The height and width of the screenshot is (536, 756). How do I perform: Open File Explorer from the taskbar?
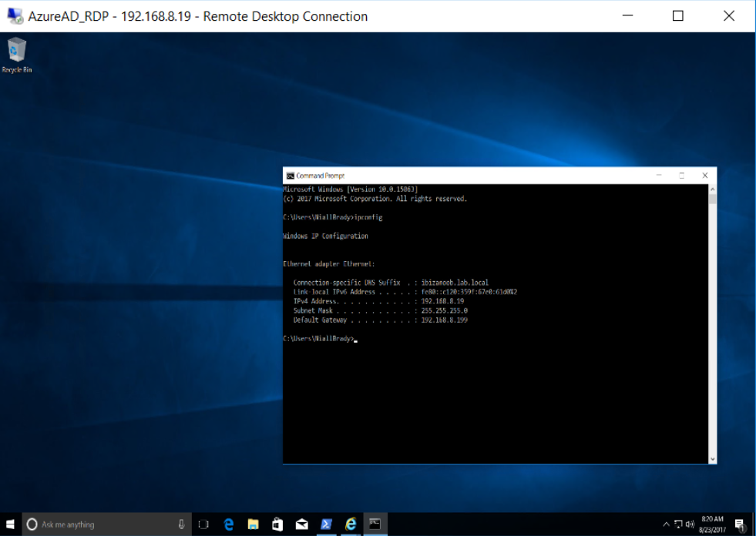[x=253, y=524]
